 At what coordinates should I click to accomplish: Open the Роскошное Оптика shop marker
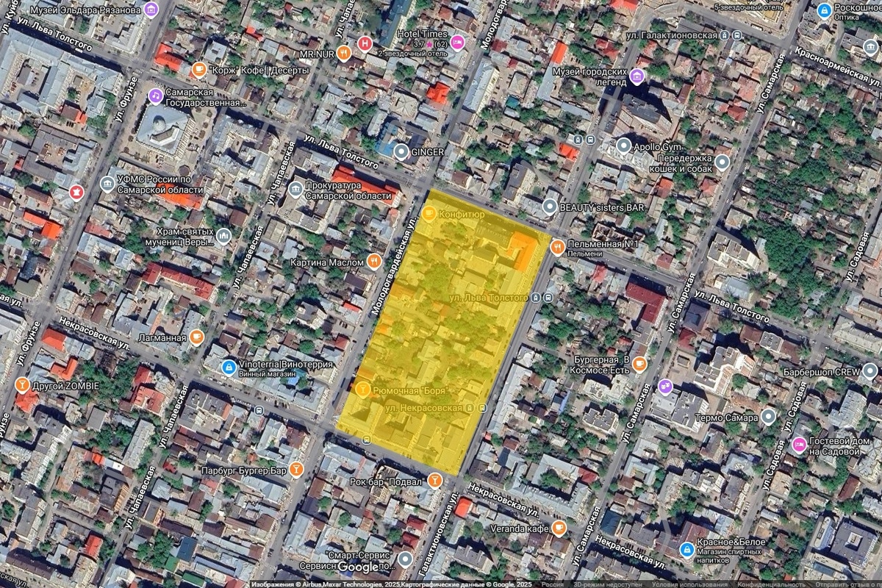825,10
